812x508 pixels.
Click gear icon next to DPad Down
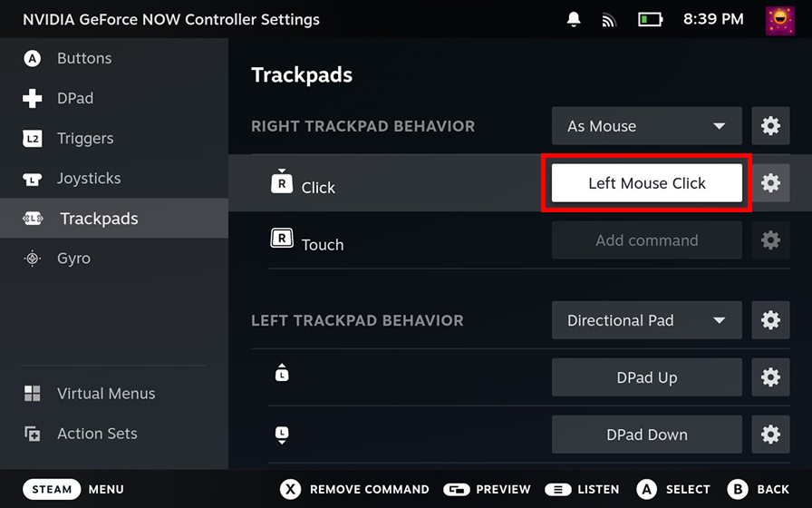(770, 435)
